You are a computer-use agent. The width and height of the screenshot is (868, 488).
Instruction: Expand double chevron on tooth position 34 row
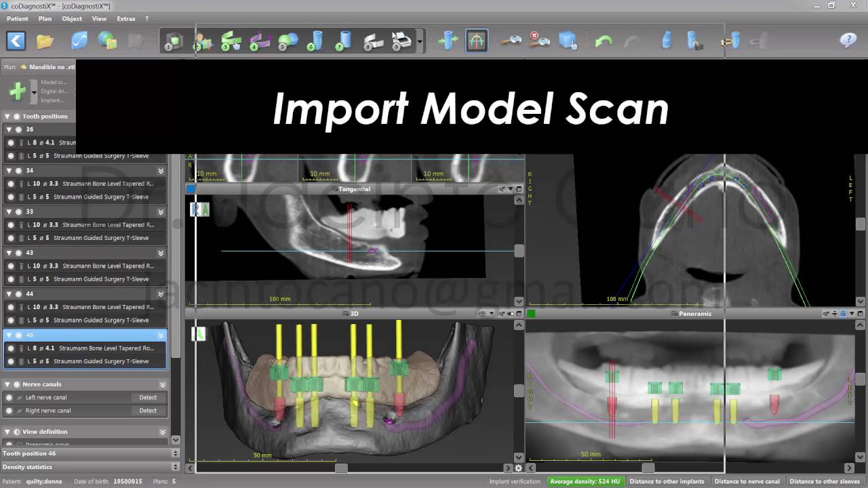tap(161, 171)
